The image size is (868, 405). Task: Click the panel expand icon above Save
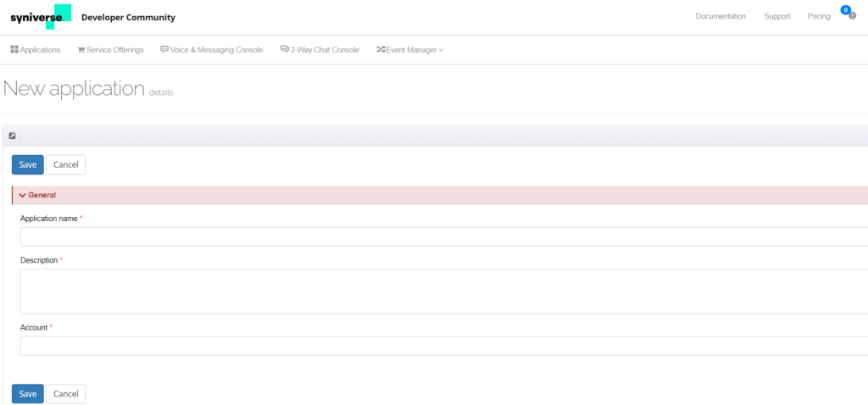click(12, 136)
